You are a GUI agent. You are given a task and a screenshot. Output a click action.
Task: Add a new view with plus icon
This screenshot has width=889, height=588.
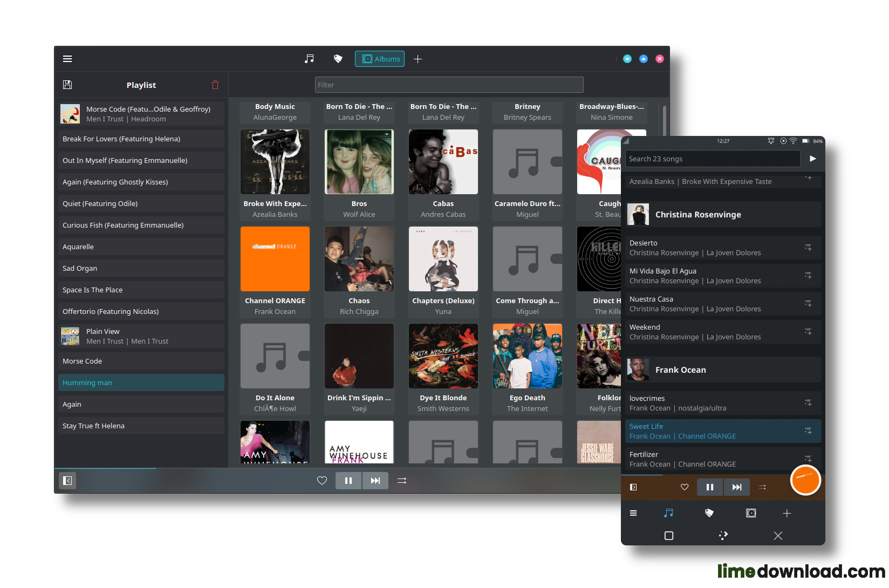point(418,59)
